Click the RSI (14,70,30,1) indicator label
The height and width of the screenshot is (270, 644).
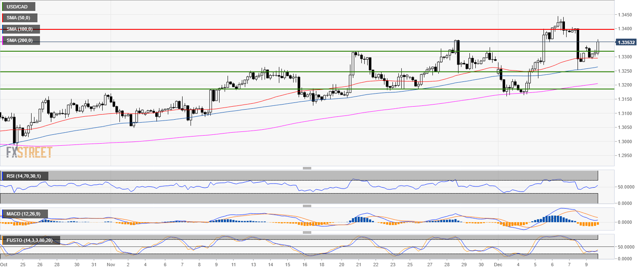pos(25,176)
